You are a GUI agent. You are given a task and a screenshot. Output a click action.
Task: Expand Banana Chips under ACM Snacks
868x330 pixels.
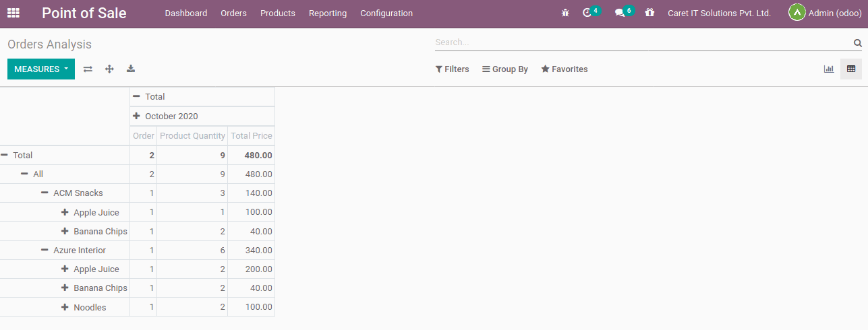[x=65, y=231]
